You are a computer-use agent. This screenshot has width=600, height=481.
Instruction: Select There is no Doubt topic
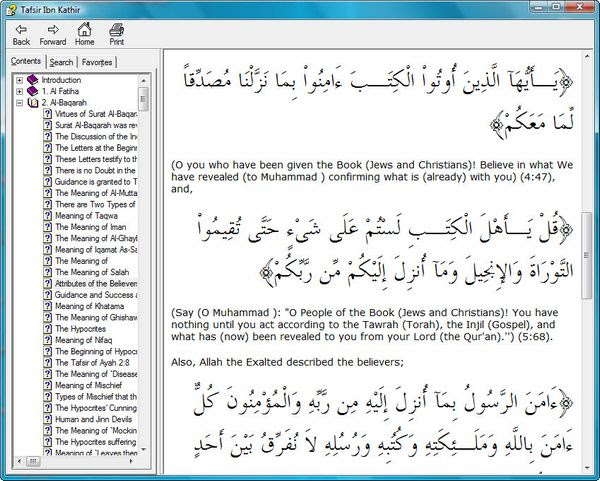pos(95,170)
